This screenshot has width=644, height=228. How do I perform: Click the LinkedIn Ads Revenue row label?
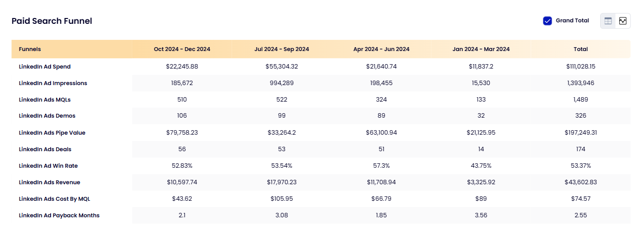50,182
